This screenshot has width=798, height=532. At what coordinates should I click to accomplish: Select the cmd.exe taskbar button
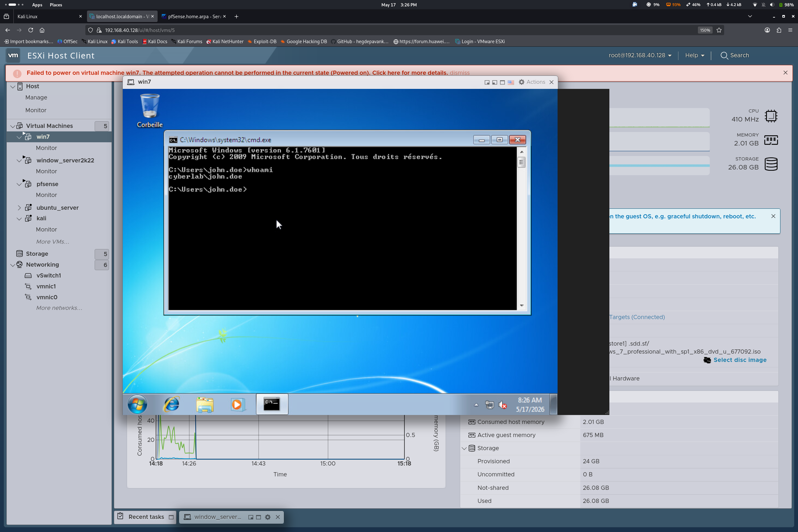click(272, 404)
